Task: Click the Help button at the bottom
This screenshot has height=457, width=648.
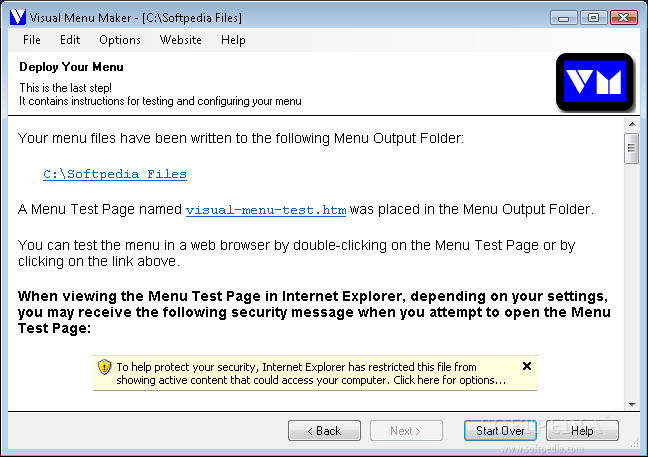Action: coord(582,431)
